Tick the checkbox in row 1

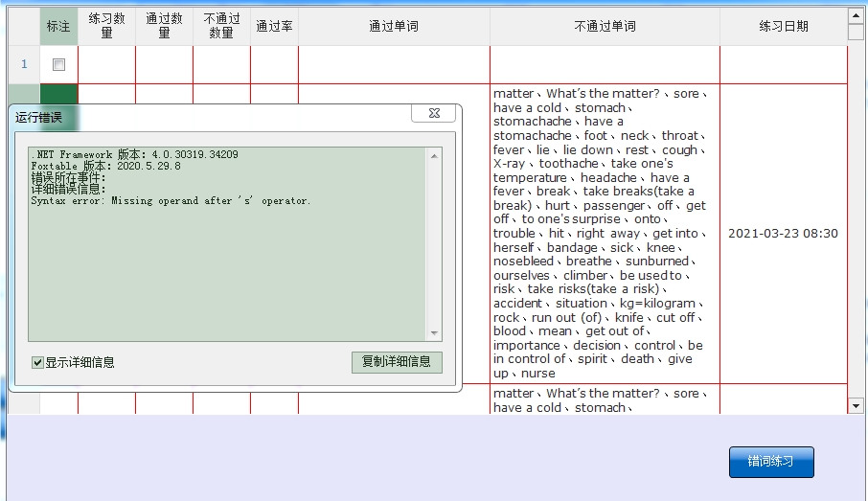click(58, 65)
